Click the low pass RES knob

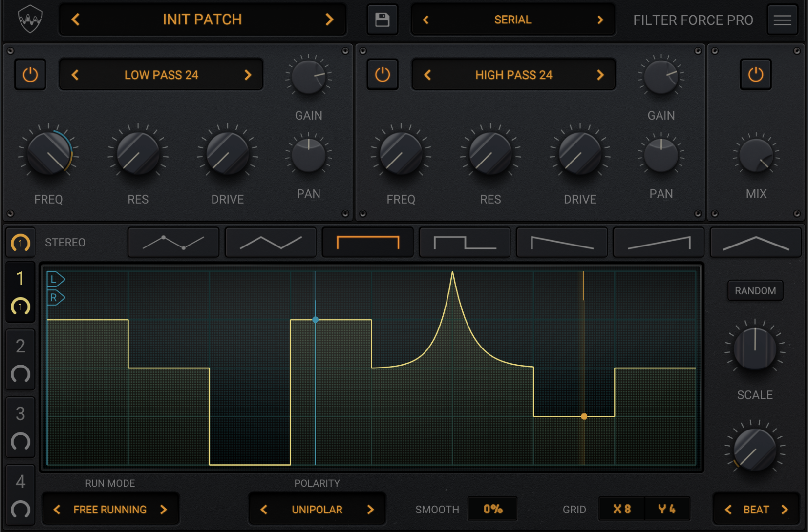(x=138, y=153)
